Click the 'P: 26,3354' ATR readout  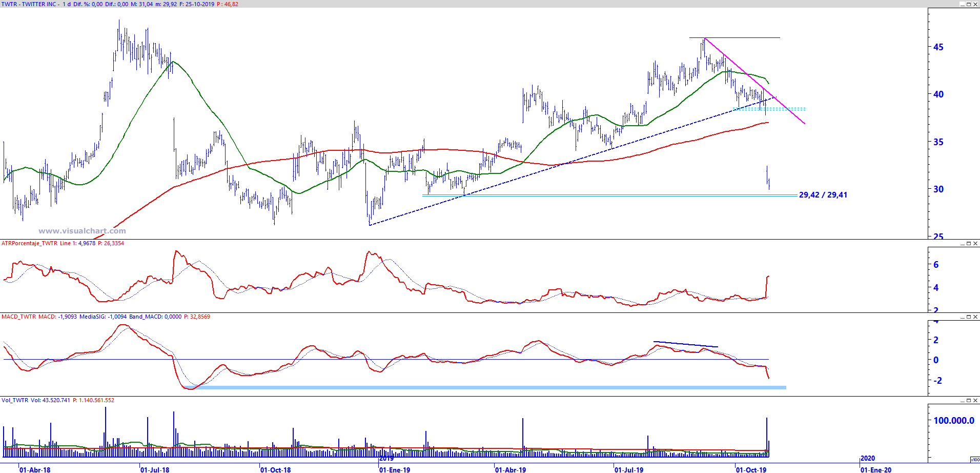pos(111,243)
